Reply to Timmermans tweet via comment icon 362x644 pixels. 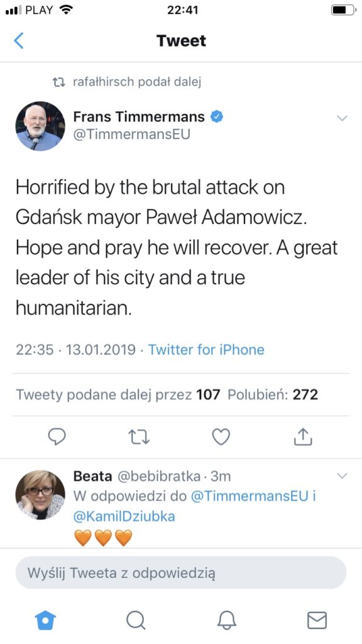pos(57,438)
